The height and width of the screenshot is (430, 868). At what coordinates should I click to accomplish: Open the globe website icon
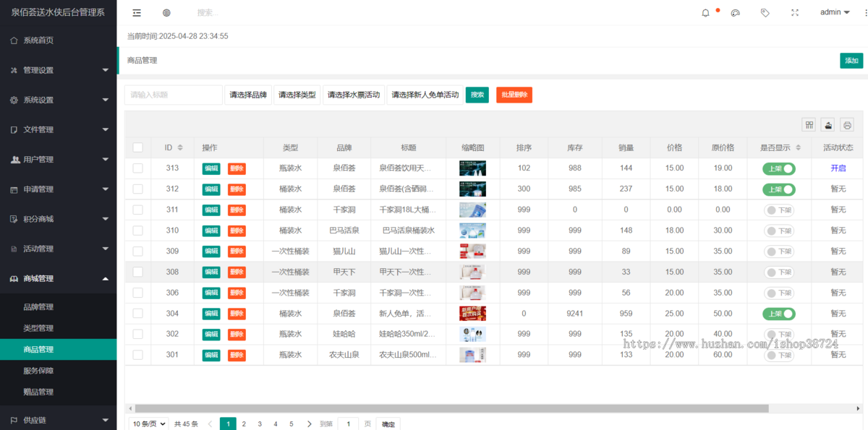tap(166, 12)
